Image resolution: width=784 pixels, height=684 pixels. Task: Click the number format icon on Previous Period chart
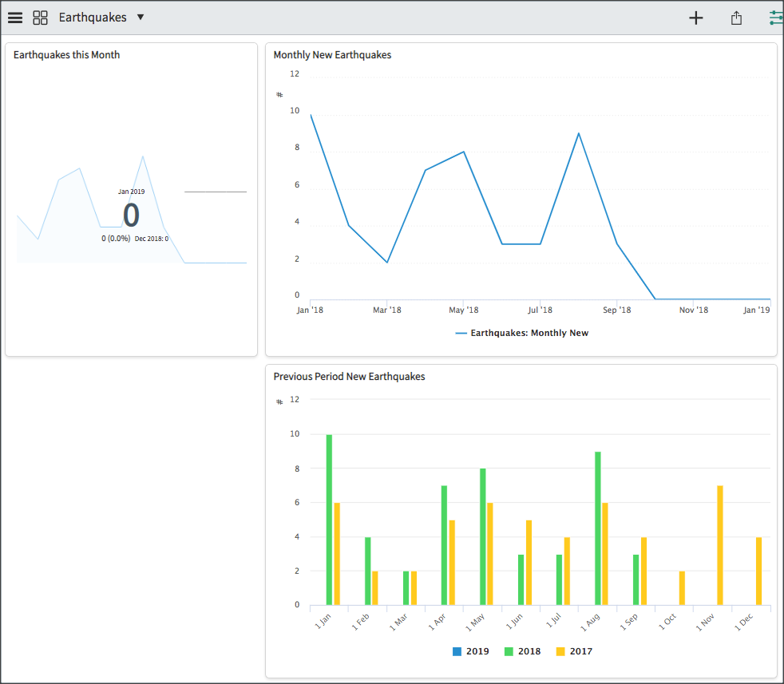[279, 401]
